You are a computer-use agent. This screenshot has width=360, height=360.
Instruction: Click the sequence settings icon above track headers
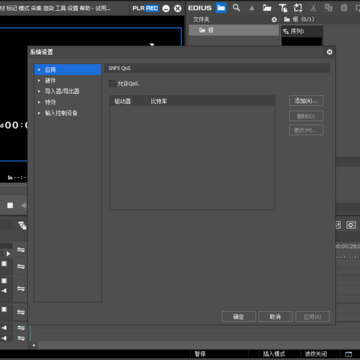[22, 225]
